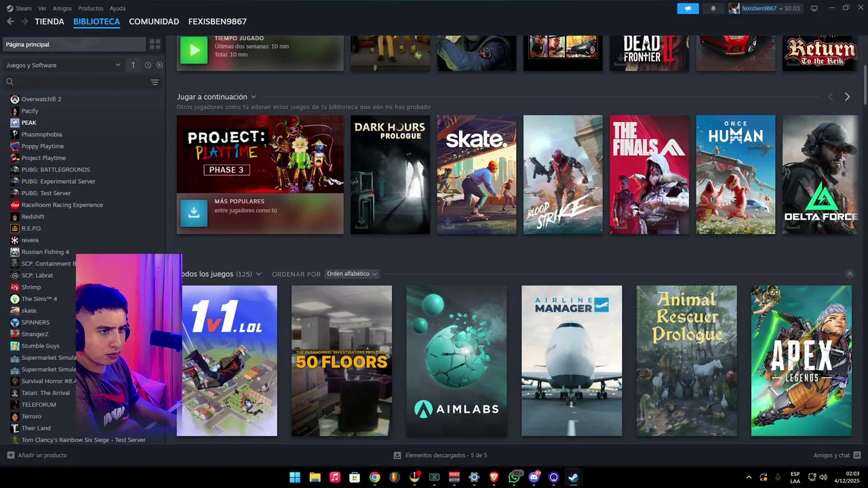This screenshot has width=868, height=488.
Task: Open the notifications bell icon
Action: tap(713, 8)
